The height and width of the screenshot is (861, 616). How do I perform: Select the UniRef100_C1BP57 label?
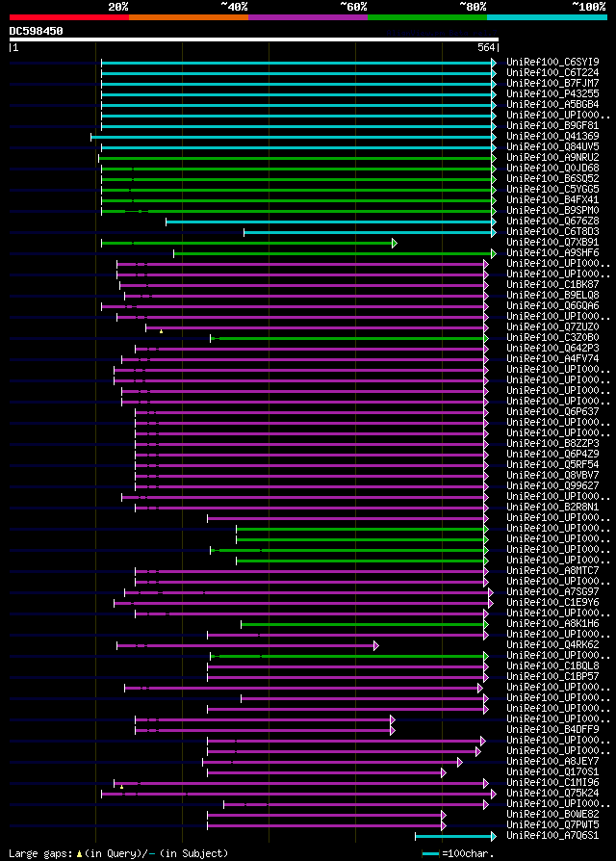[552, 676]
